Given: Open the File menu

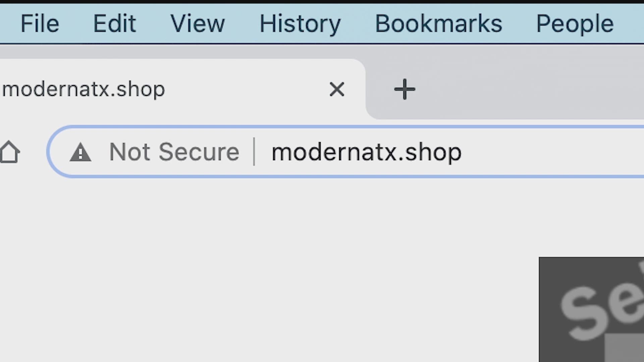Looking at the screenshot, I should 40,23.
